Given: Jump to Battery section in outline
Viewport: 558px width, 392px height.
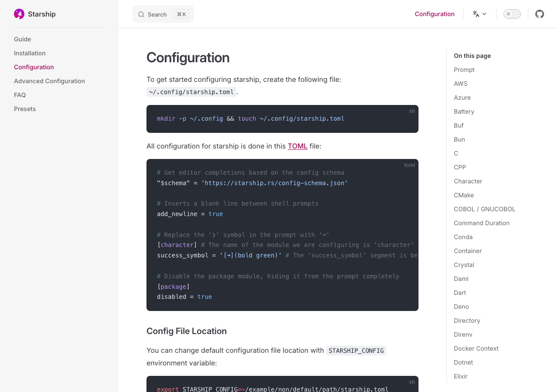Looking at the screenshot, I should [x=464, y=112].
